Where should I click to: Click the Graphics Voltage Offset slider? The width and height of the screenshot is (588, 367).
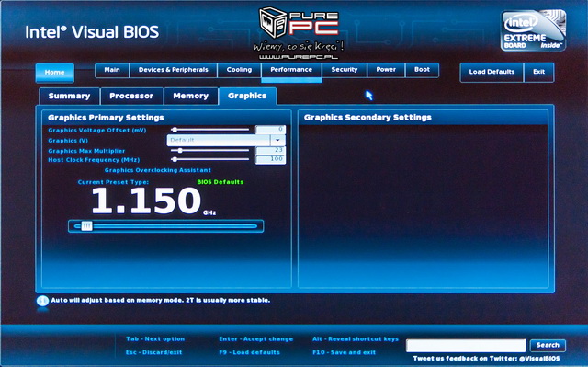coord(210,130)
